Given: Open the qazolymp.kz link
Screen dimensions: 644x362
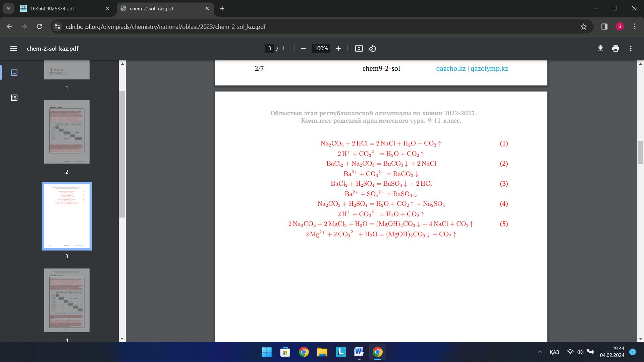Looking at the screenshot, I should (x=489, y=68).
